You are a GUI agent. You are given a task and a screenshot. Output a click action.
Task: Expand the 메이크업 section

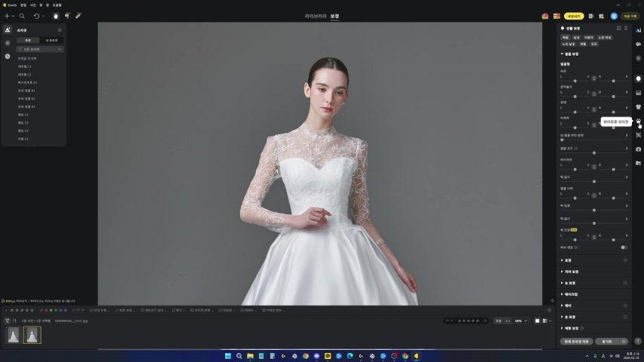[562, 294]
